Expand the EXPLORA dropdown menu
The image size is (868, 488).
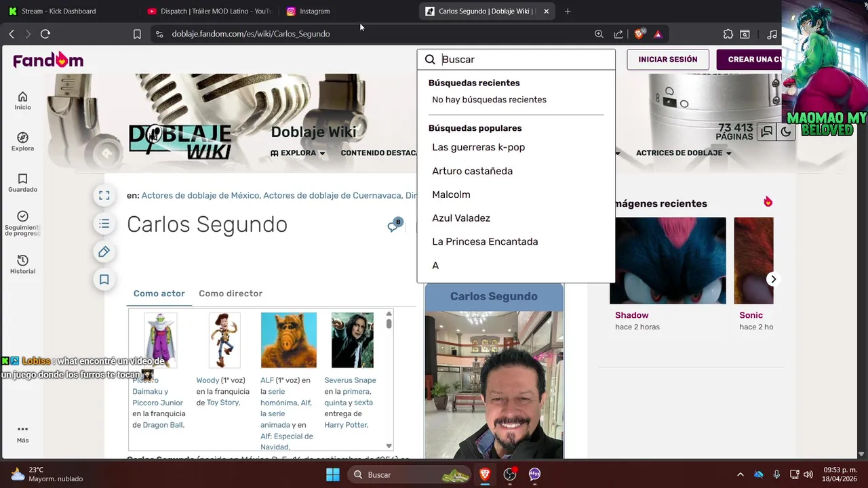298,153
